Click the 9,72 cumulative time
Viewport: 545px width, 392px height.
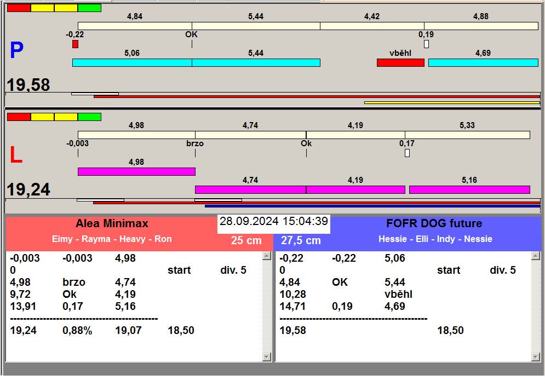20,295
